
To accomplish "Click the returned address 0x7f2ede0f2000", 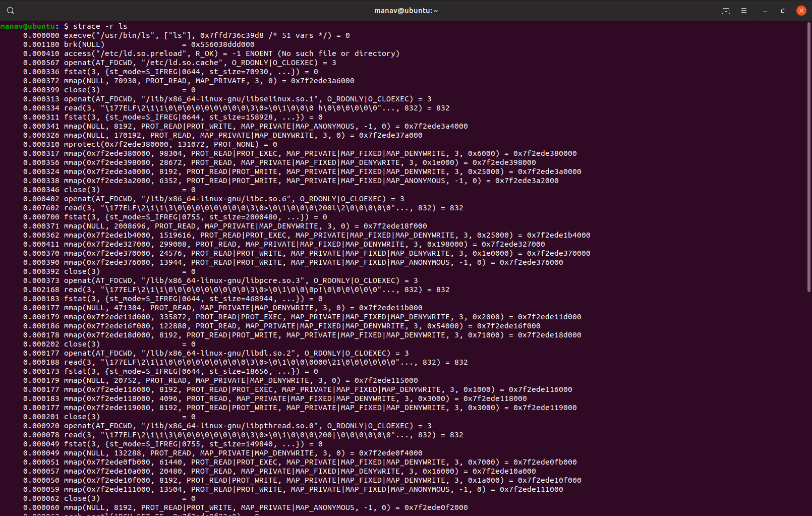I will point(436,507).
